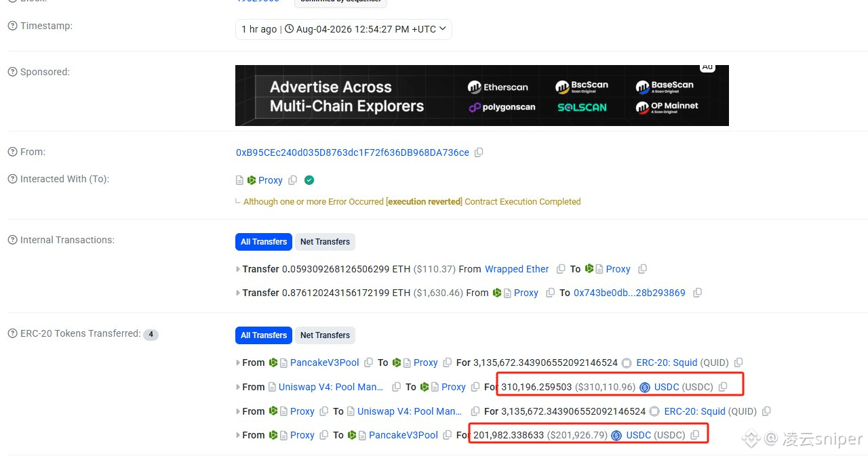Click the help icon beside Timestamp
Image resolution: width=868 pixels, height=456 pixels.
(x=12, y=26)
